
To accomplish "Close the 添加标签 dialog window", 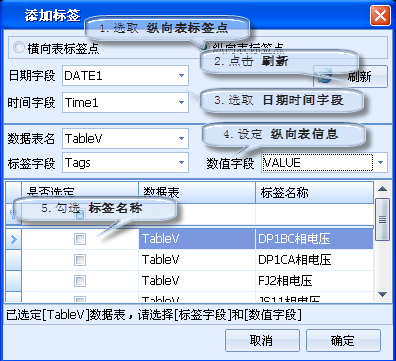I will (x=380, y=15).
